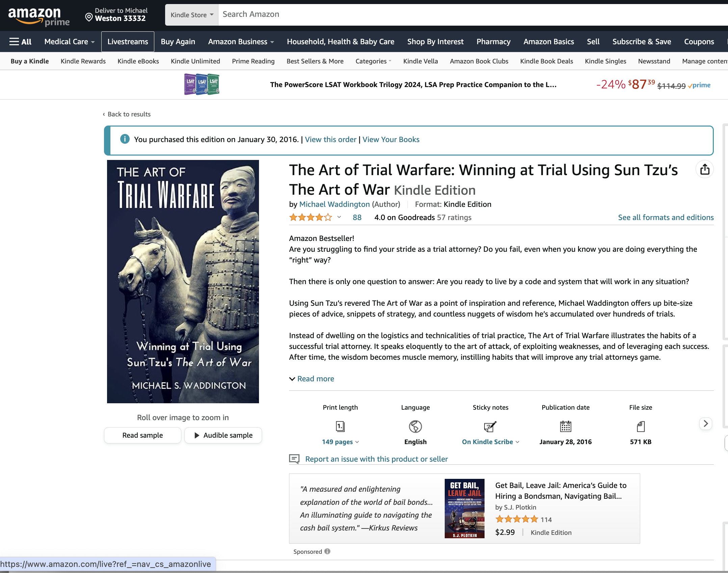Viewport: 728px width, 573px height.
Task: Open author Michael Waddington's page
Action: (334, 204)
